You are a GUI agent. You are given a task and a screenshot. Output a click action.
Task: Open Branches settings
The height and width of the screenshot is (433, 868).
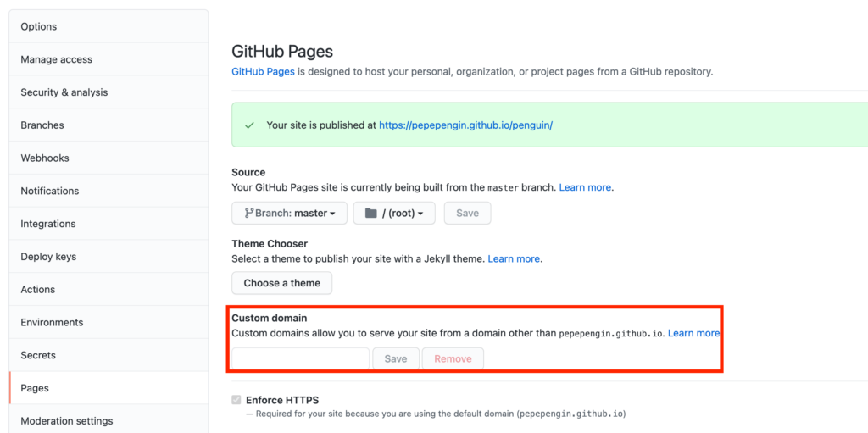pyautogui.click(x=108, y=125)
